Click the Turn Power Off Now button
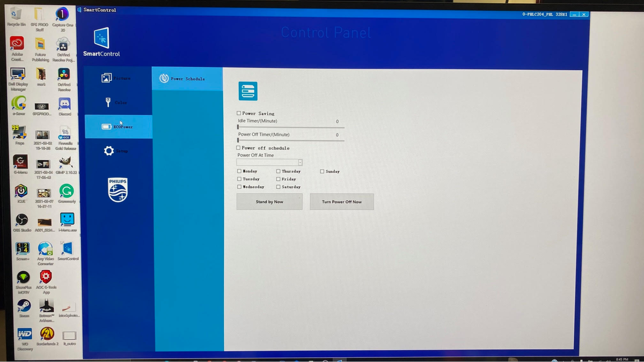This screenshot has height=362, width=644. (342, 202)
